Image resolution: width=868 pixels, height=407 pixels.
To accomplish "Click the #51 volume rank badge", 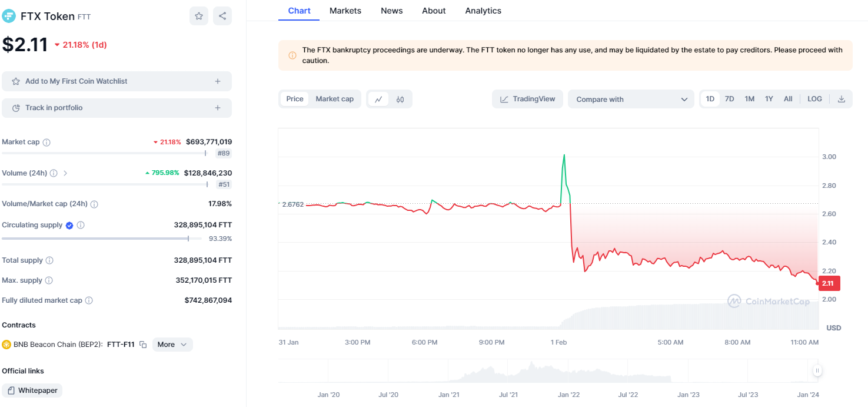I will pyautogui.click(x=224, y=184).
